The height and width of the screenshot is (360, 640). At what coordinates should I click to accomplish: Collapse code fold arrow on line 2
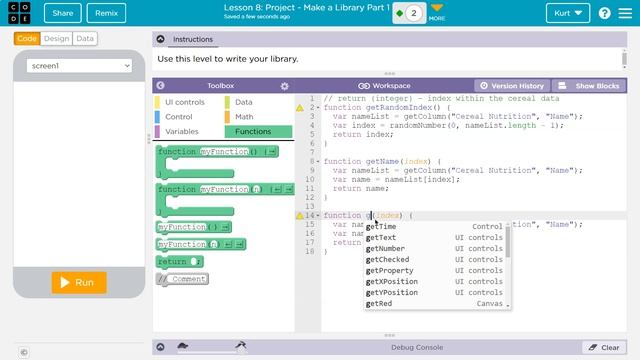pos(318,108)
